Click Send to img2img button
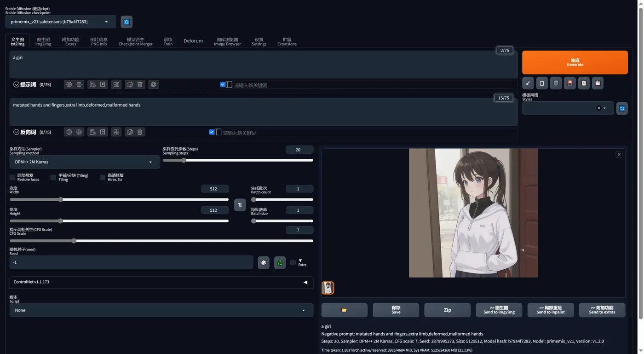 click(x=499, y=310)
